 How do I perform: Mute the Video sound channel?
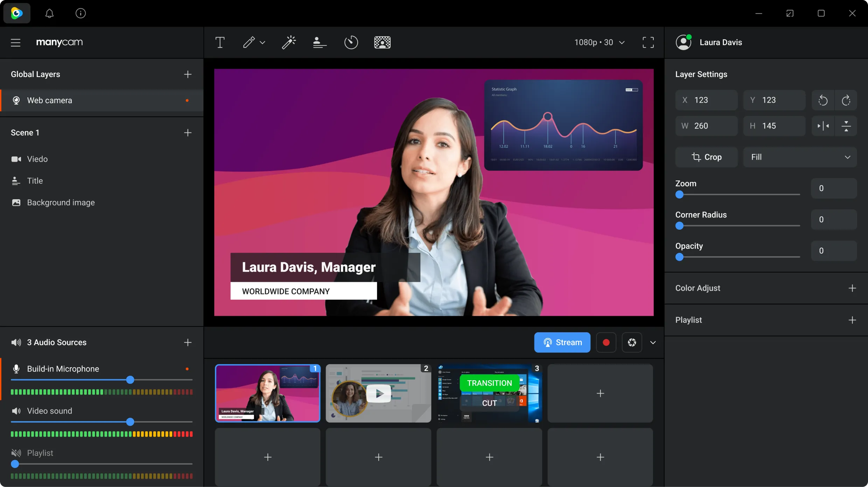(16, 411)
